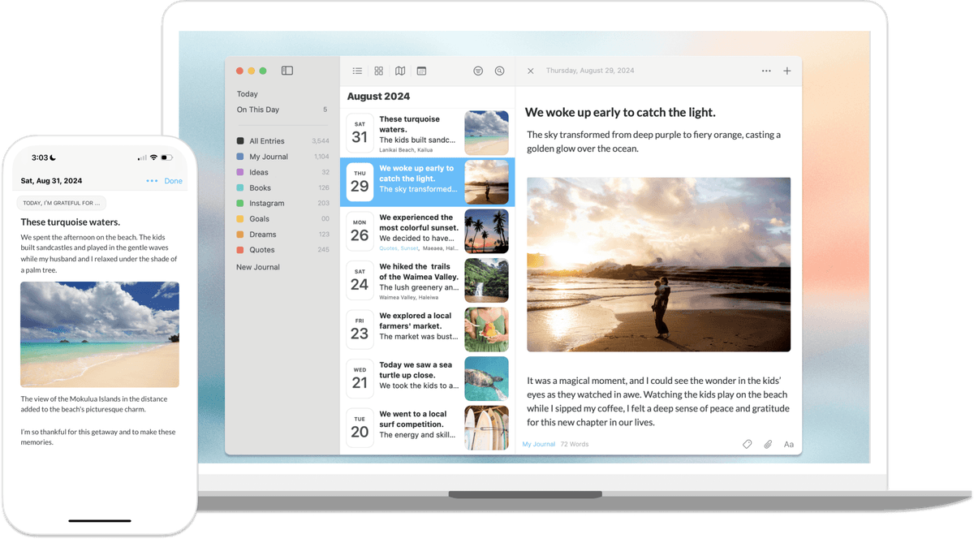Click the green Instagram color swatch
974x560 pixels.
tap(240, 203)
